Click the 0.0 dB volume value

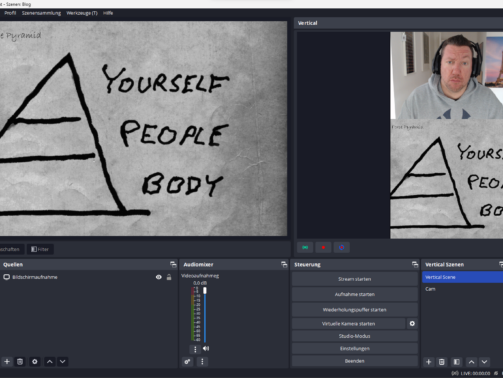[x=200, y=283]
